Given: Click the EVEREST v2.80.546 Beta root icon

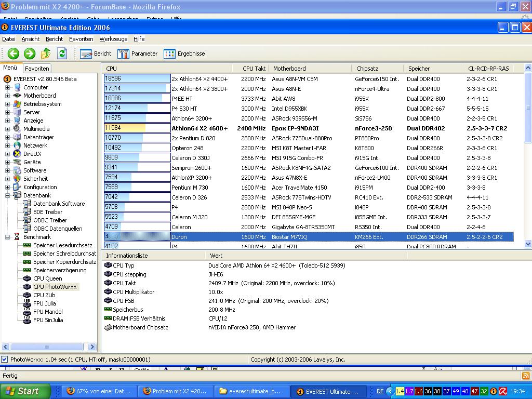Looking at the screenshot, I should [x=7, y=79].
